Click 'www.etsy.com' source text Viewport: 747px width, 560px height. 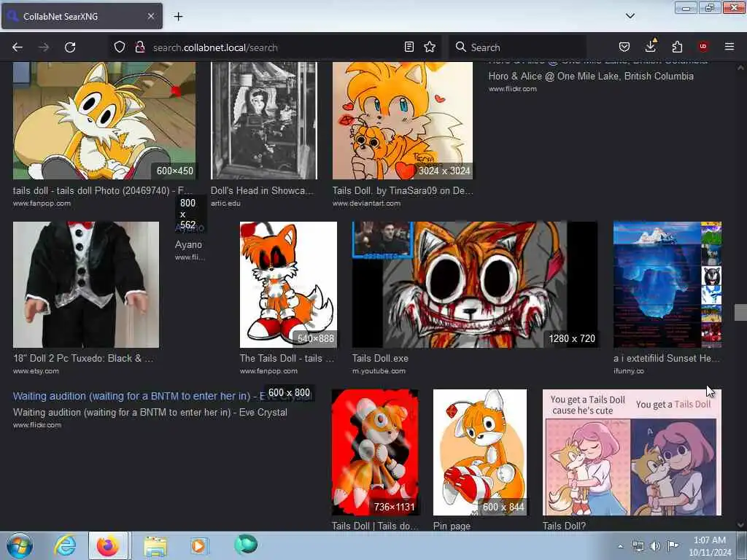pos(36,371)
